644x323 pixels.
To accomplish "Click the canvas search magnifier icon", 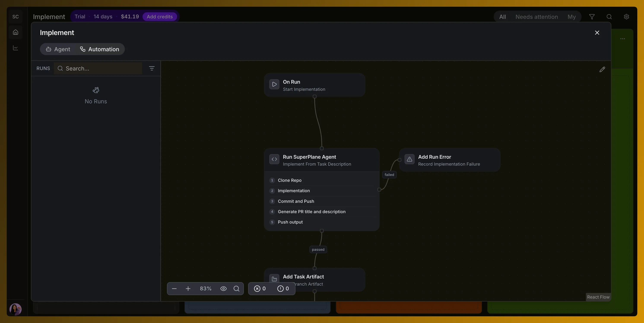I will coord(236,289).
